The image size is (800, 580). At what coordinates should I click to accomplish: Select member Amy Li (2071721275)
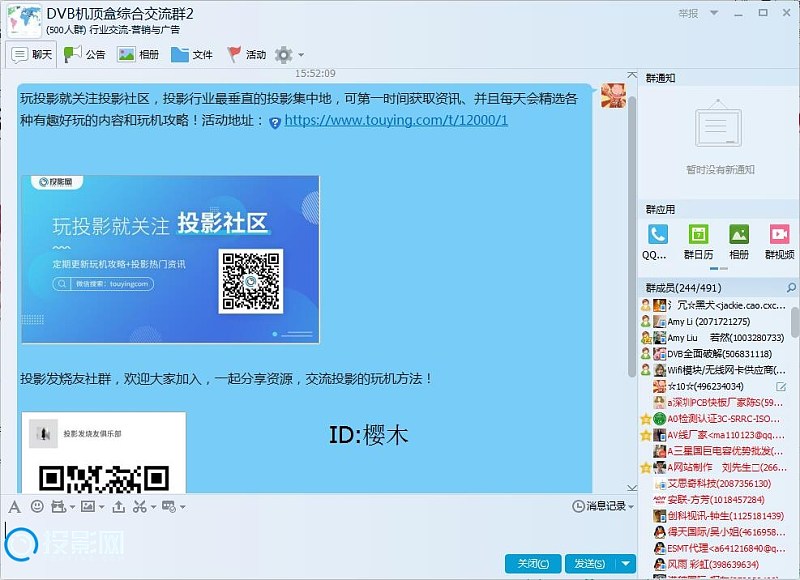714,321
